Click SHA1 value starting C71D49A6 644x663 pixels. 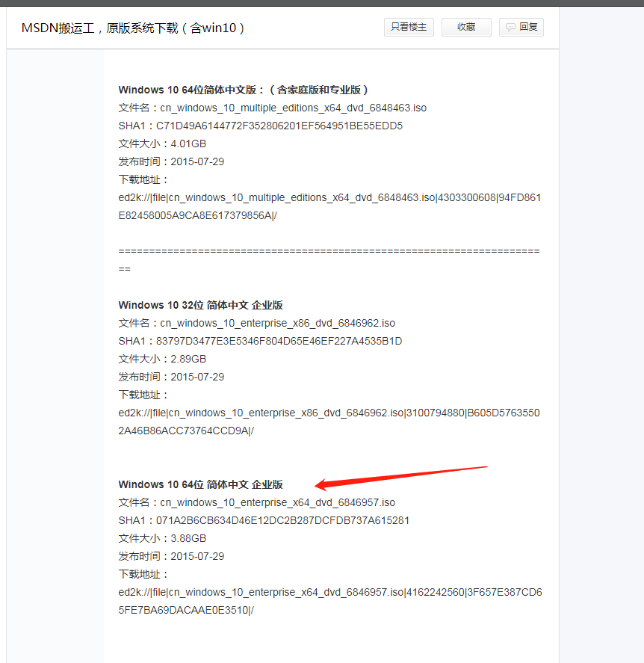(279, 126)
